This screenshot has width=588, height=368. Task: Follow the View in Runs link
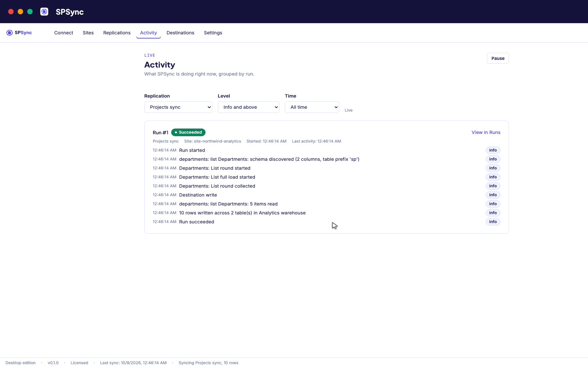coord(486,132)
